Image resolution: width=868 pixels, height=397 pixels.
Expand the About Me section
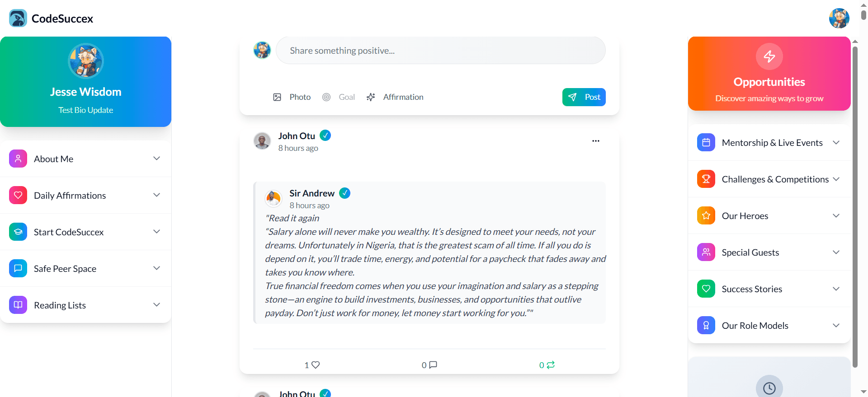coord(85,159)
